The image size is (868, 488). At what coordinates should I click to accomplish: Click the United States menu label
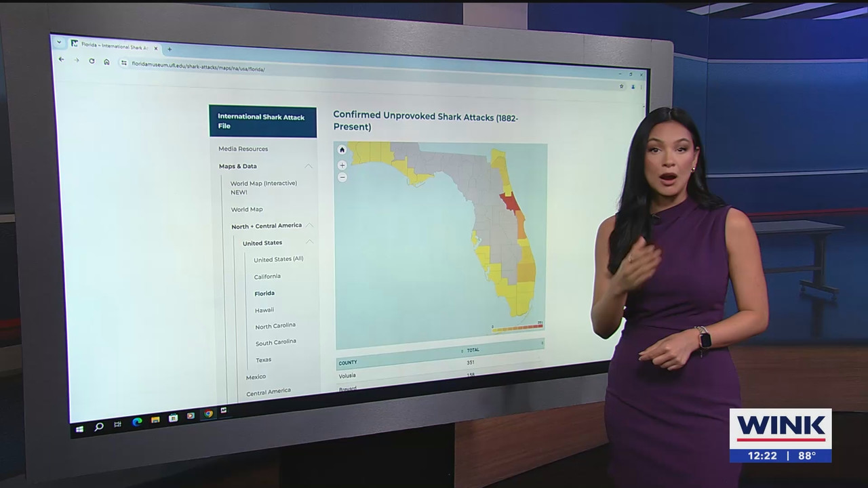(x=262, y=243)
